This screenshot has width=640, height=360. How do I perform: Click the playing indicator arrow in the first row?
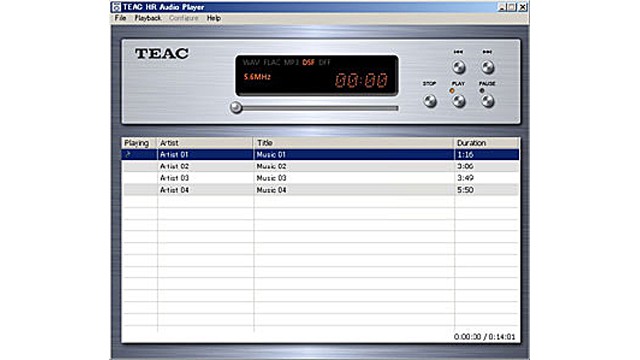[128, 154]
